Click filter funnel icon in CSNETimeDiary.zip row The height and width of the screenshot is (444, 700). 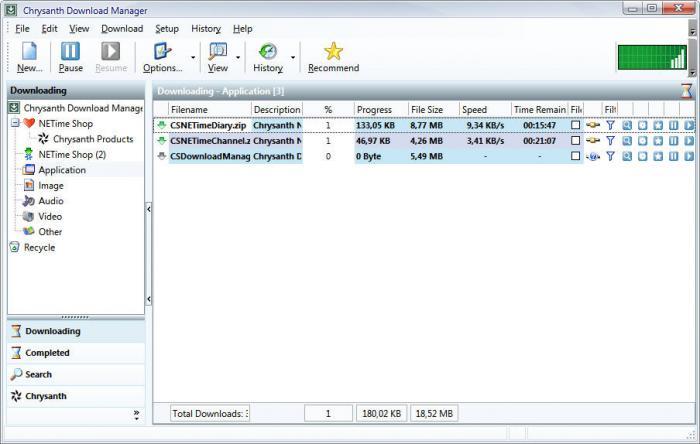[610, 125]
